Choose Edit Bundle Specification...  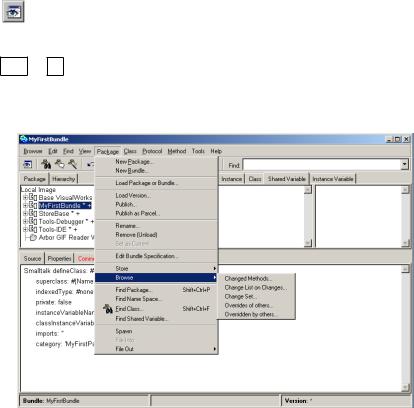pos(156,256)
